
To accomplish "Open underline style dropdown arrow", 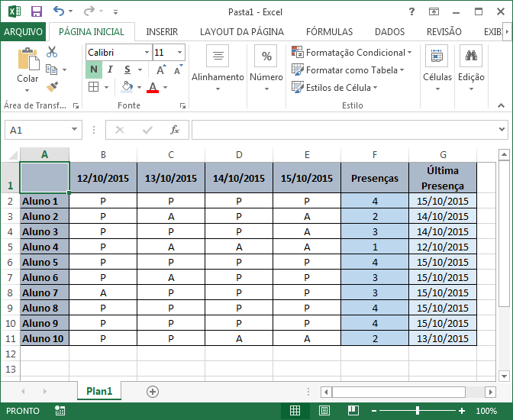I will pos(140,69).
